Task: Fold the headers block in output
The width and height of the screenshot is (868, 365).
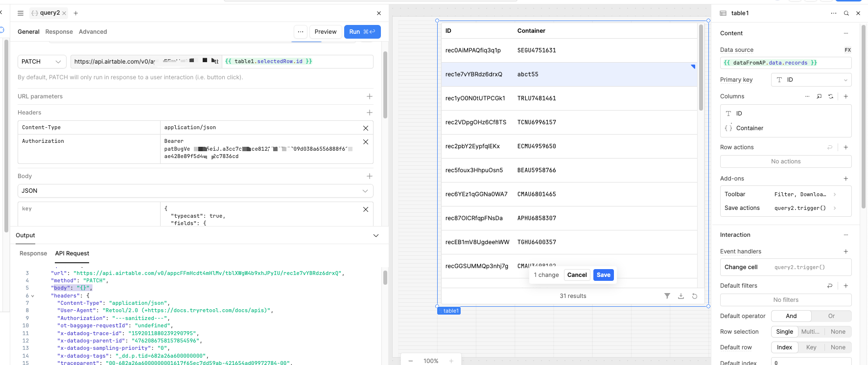Action: click(x=33, y=296)
